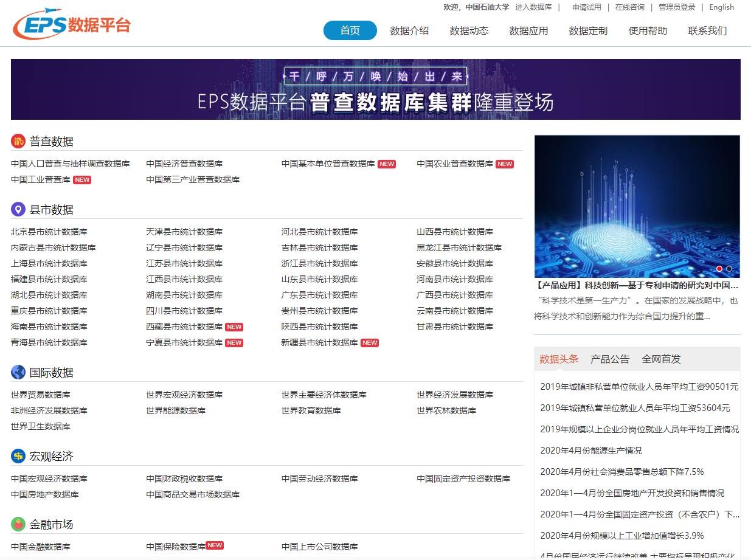Click NEW badge next to 西藏县市统计数据库

234,327
